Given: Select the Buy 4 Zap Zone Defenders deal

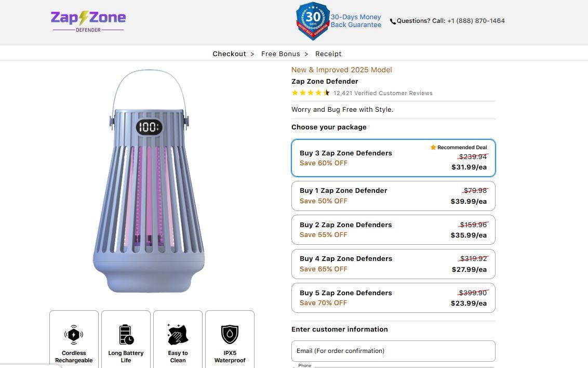Looking at the screenshot, I should click(x=393, y=264).
